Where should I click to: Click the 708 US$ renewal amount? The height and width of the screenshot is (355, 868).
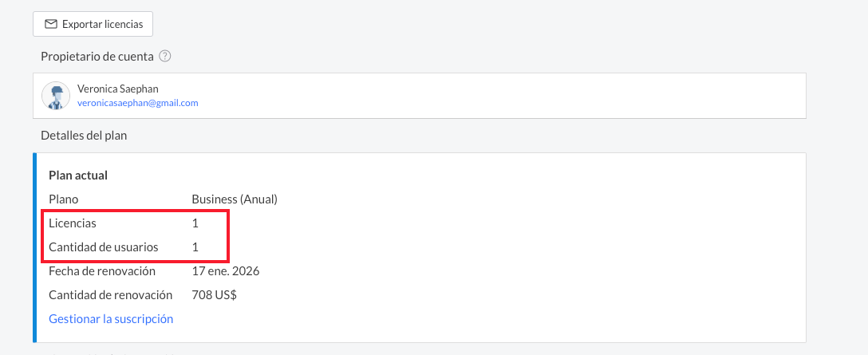[215, 295]
